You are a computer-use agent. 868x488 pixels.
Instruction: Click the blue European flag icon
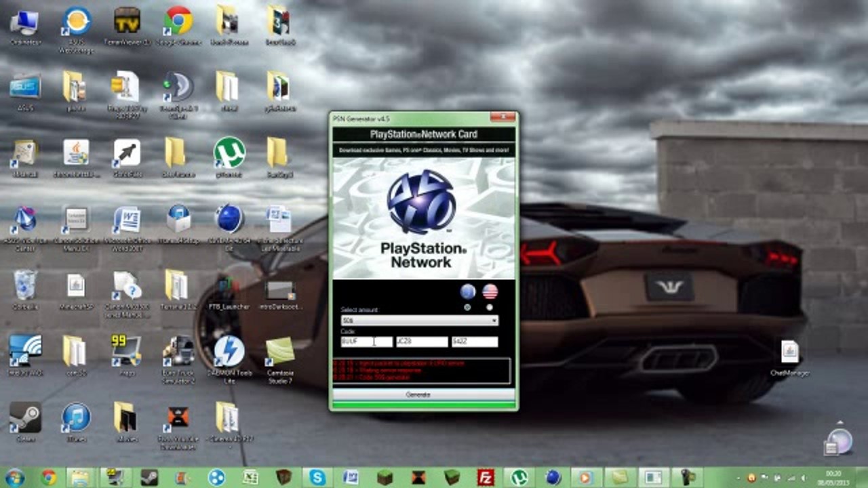click(x=467, y=291)
